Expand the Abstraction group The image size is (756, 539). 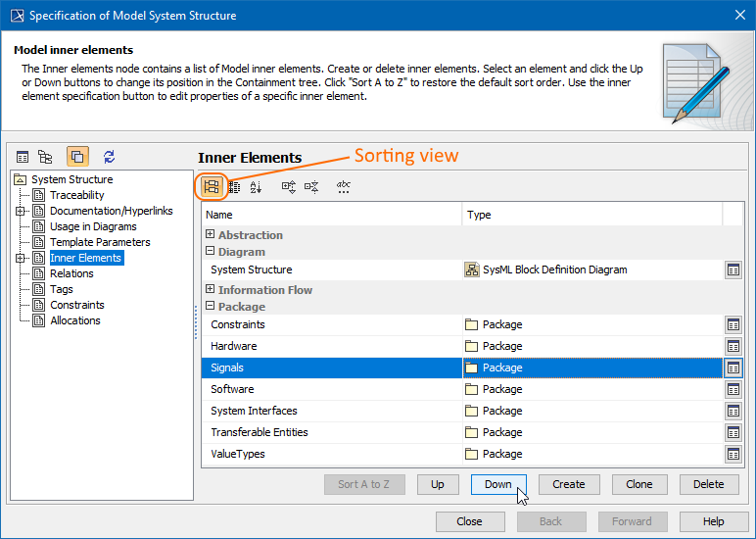click(211, 235)
